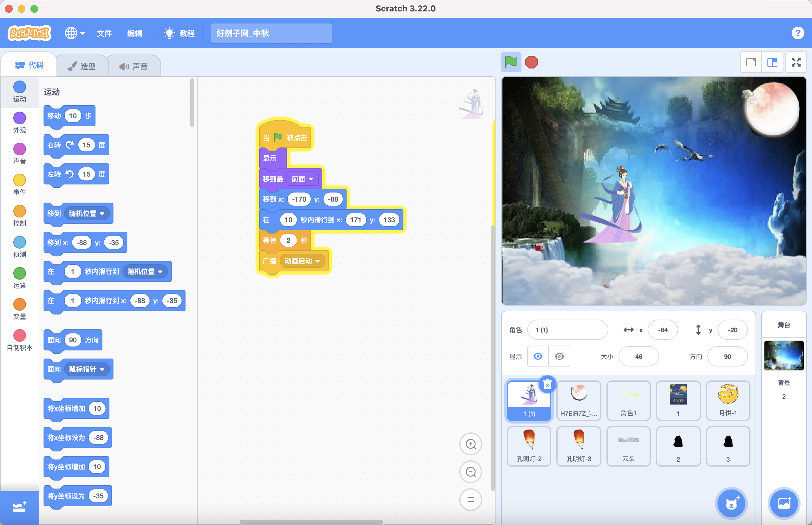Viewport: 812px width, 525px height.
Task: Open 鼠标指针 dropdown in 面向 block
Action: pos(87,369)
